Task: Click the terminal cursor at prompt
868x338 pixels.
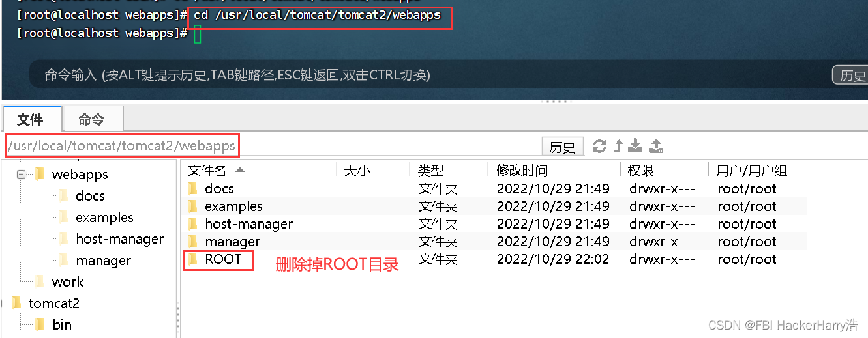Action: (198, 34)
